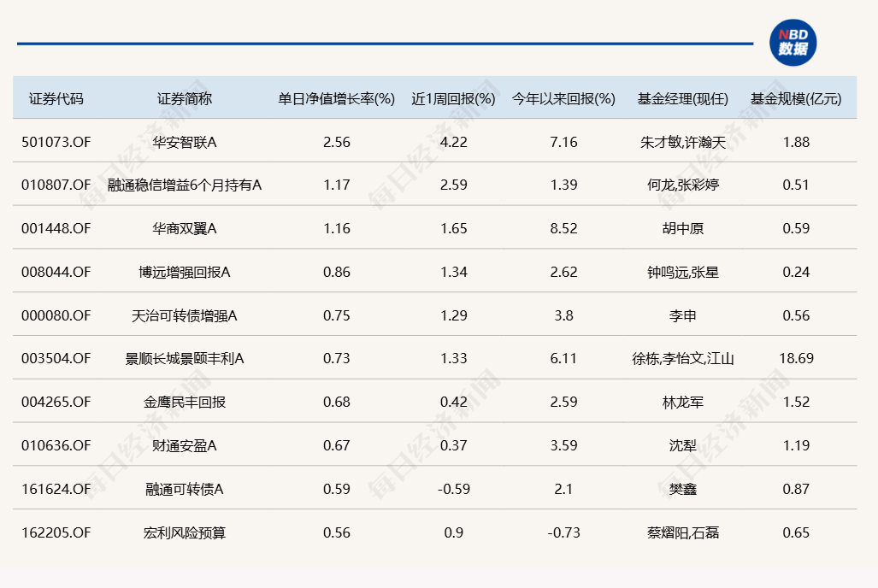Click daily growth value 0.68
Viewport: 878px width, 588px height.
click(x=337, y=402)
